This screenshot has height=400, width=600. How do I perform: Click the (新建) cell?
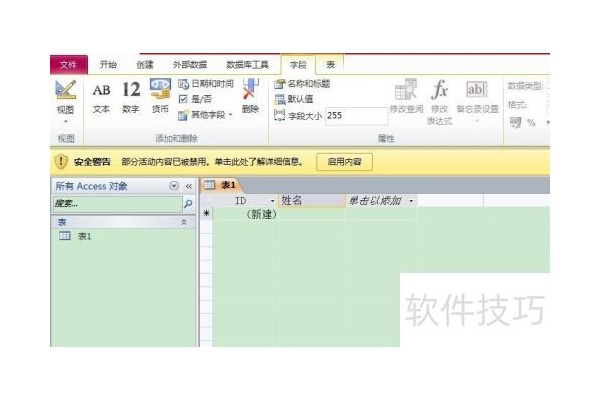click(245, 214)
